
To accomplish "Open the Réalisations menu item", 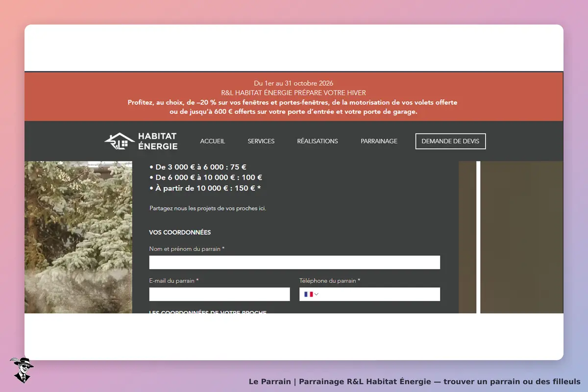I will click(x=318, y=141).
